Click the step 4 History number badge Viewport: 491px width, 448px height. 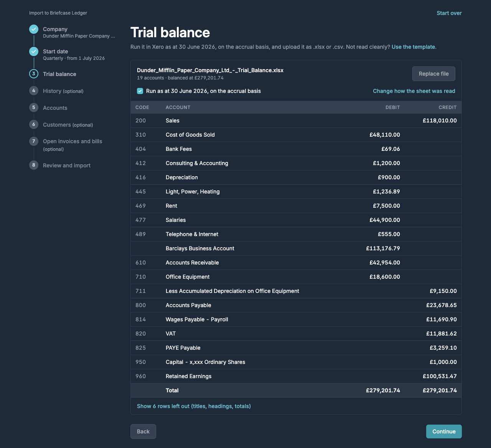pyautogui.click(x=34, y=91)
